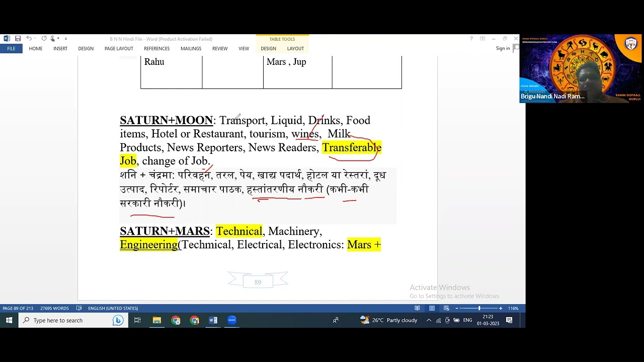Viewport: 644px width, 362px height.
Task: Switch to Web Layout view icon
Action: [446, 308]
